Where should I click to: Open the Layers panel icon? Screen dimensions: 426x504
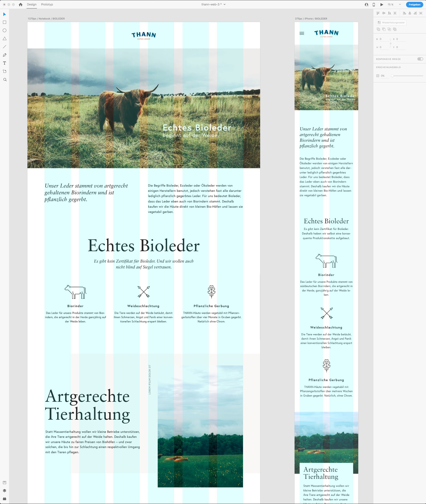pyautogui.click(x=4, y=490)
